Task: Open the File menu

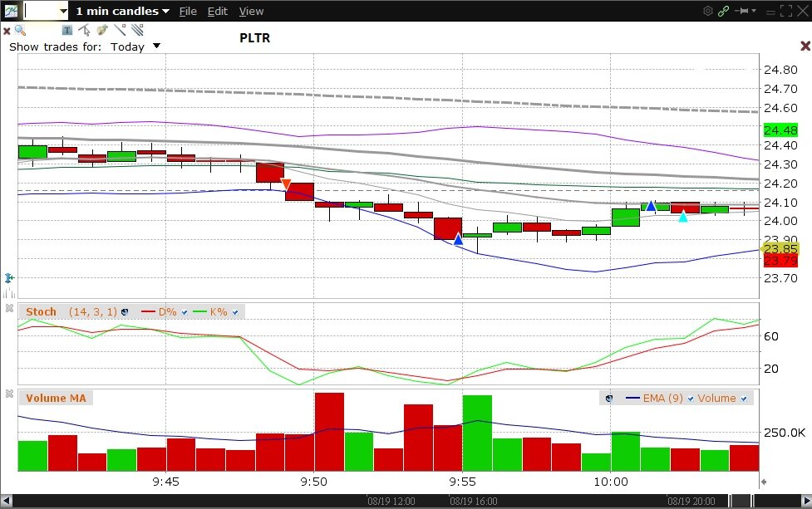Action: [188, 11]
